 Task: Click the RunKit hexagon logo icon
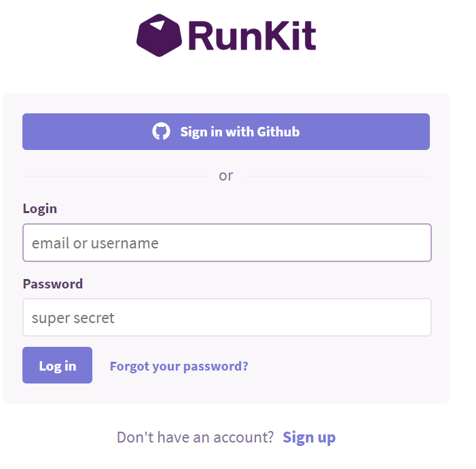[159, 35]
